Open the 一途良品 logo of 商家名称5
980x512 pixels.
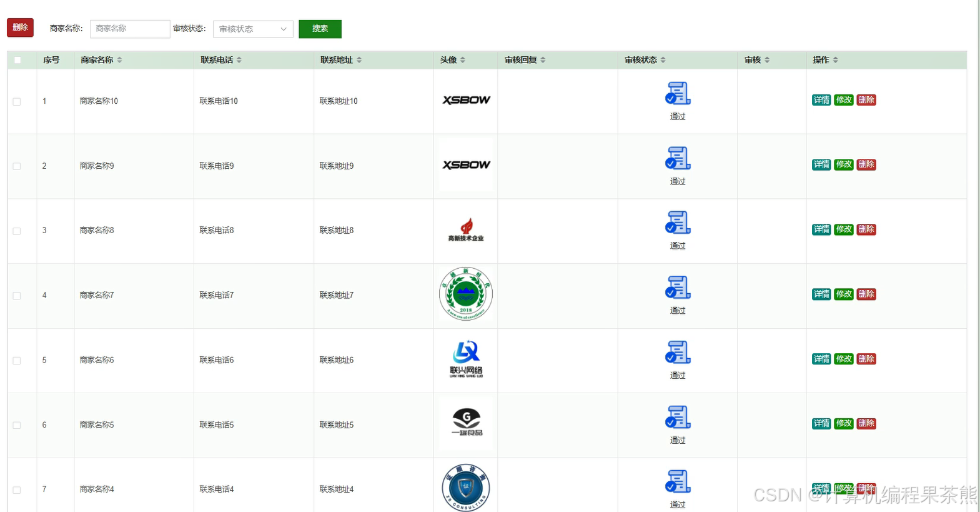[x=466, y=424]
